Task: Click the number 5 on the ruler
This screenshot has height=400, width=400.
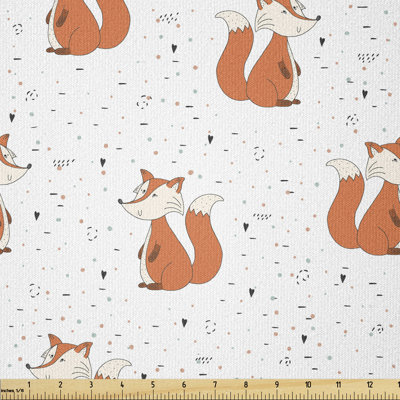Action: (x=153, y=385)
